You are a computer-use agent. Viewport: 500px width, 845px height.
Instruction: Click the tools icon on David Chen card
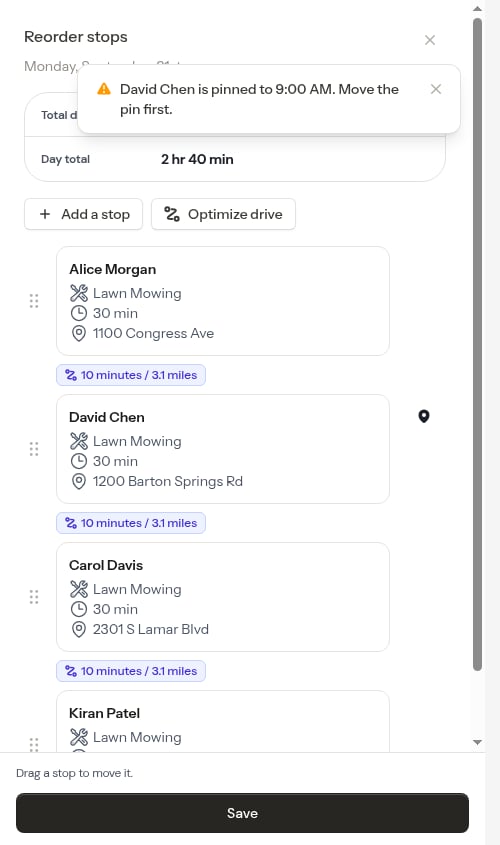pos(79,441)
